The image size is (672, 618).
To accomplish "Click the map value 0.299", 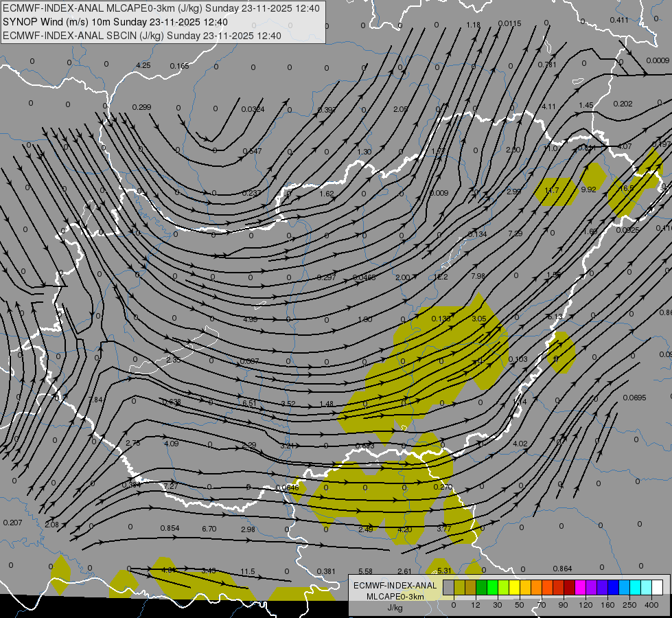I will coord(142,107).
